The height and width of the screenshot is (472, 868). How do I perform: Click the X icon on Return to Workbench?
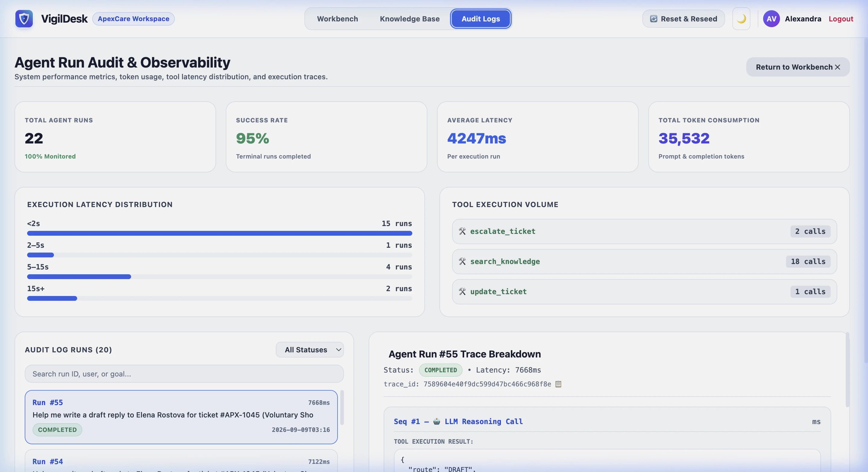point(838,67)
